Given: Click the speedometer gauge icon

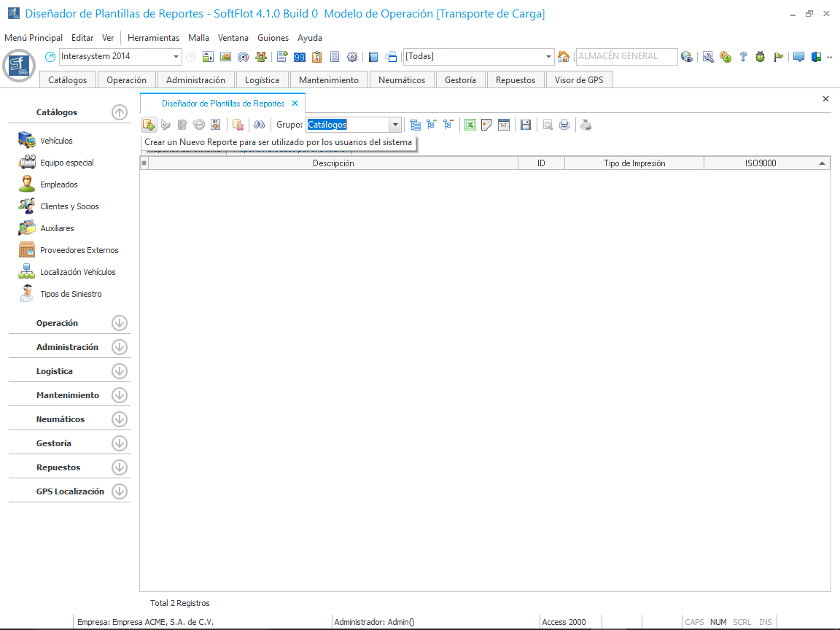Looking at the screenshot, I should (x=244, y=57).
